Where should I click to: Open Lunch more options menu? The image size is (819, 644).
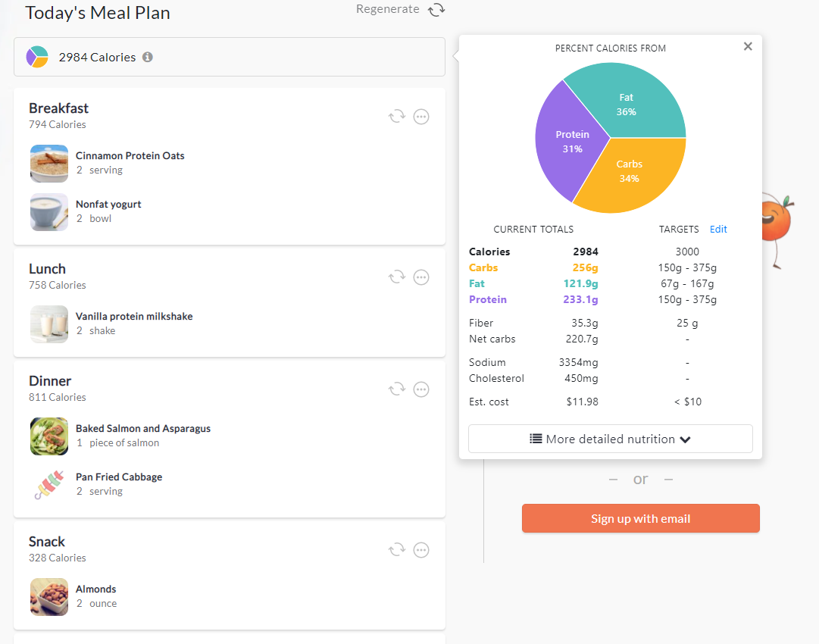[421, 277]
